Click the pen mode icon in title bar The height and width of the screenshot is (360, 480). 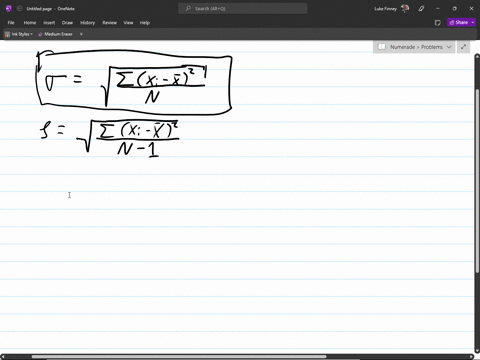tap(421, 9)
